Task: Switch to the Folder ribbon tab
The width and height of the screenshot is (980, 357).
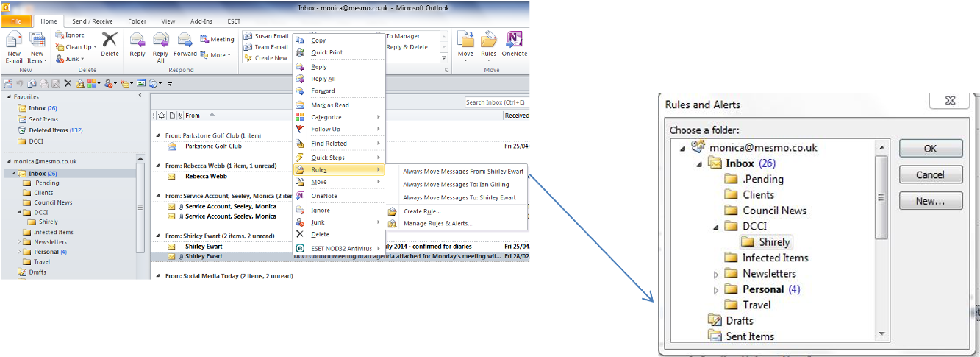Action: pos(137,22)
